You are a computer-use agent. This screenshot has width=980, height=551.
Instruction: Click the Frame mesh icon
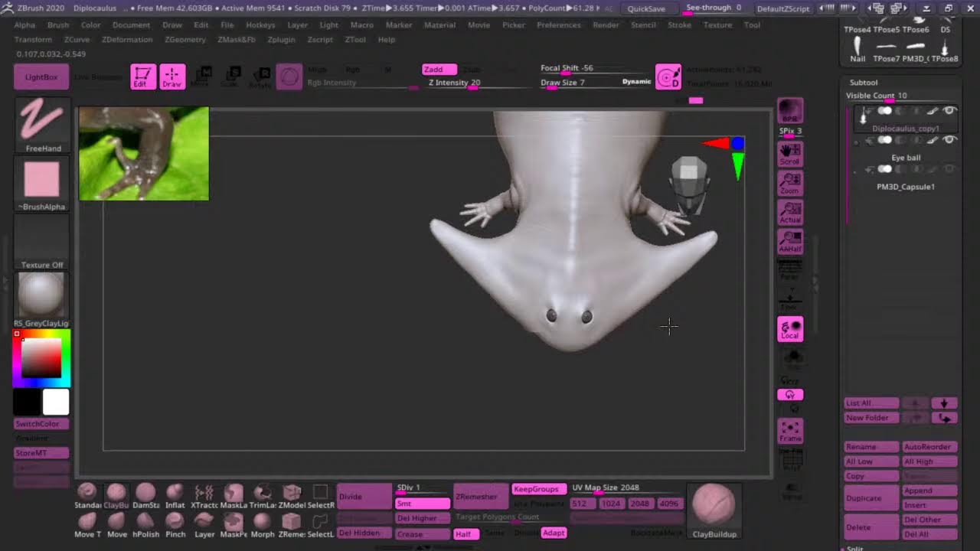pyautogui.click(x=790, y=432)
